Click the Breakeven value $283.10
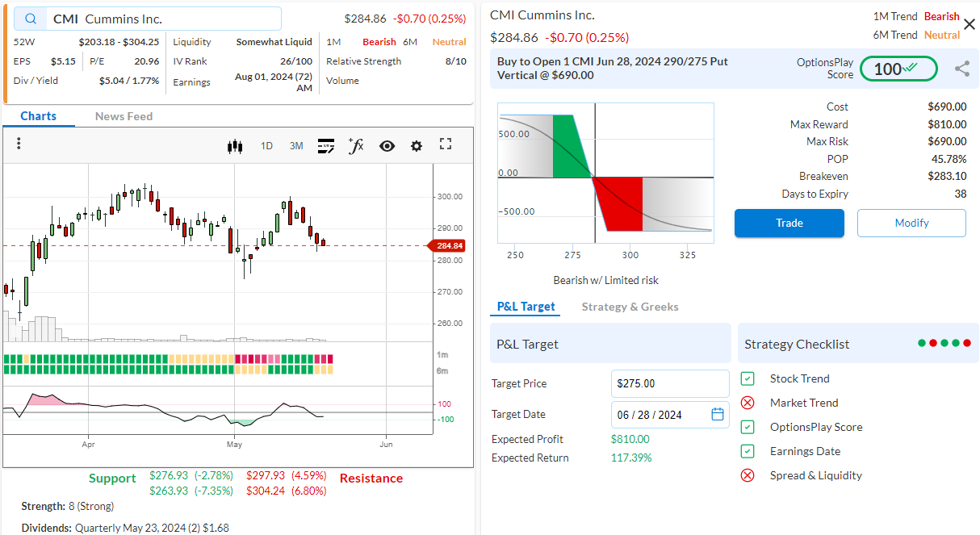The image size is (980, 535). click(x=947, y=176)
